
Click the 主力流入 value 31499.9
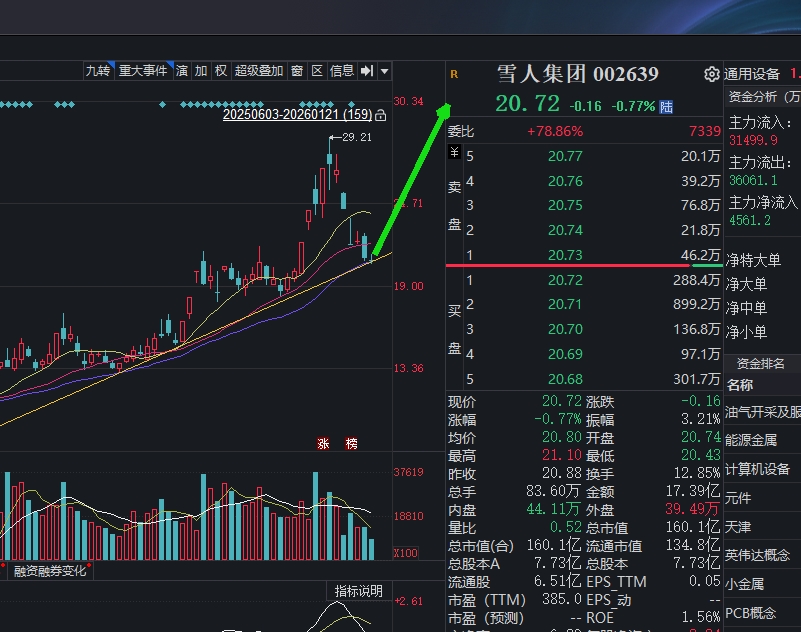753,141
